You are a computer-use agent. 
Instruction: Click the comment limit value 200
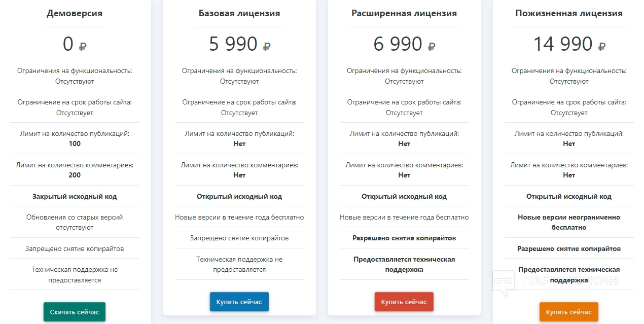click(75, 175)
